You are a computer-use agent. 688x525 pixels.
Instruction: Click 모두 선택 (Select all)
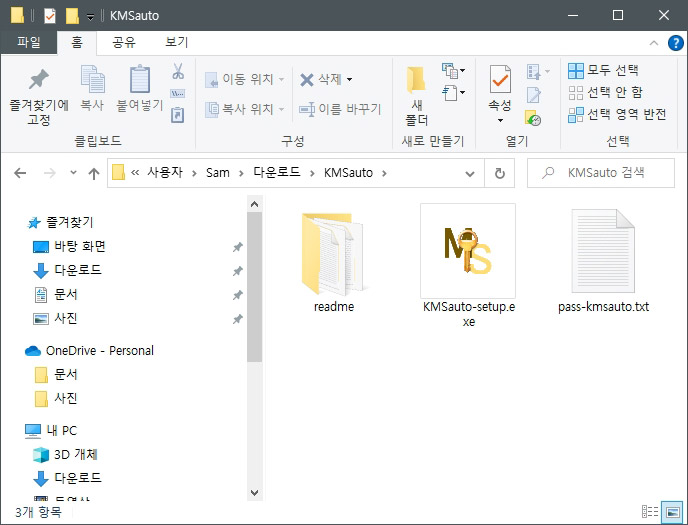603,70
